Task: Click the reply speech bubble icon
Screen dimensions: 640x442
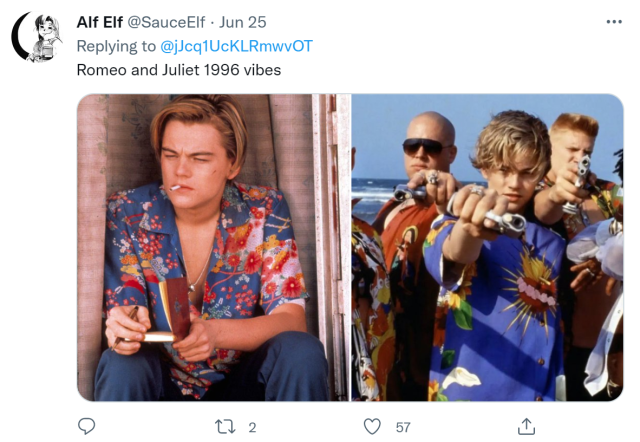Action: [x=87, y=427]
